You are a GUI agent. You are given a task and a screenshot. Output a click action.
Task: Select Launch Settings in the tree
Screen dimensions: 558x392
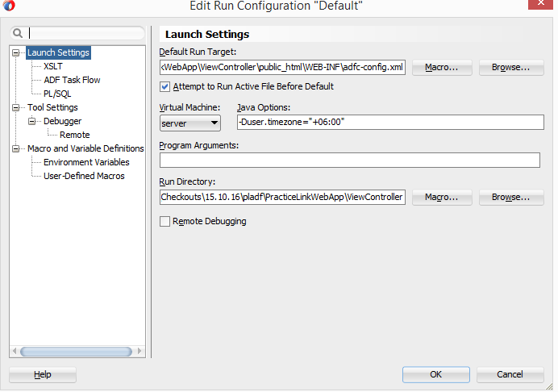(x=58, y=52)
